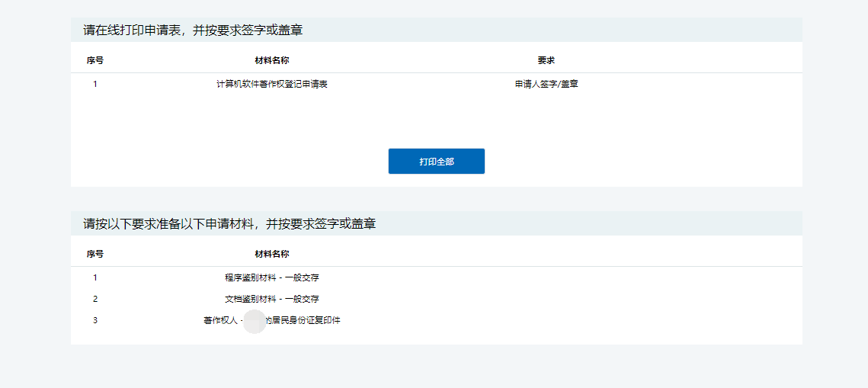Click 序号 header in print table
This screenshot has width=868, height=388.
95,60
